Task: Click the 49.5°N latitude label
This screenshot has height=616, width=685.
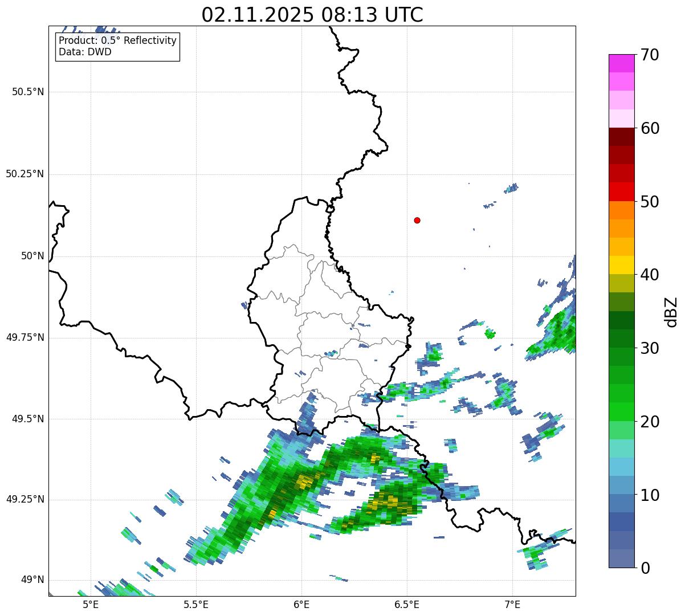Action: coord(27,419)
